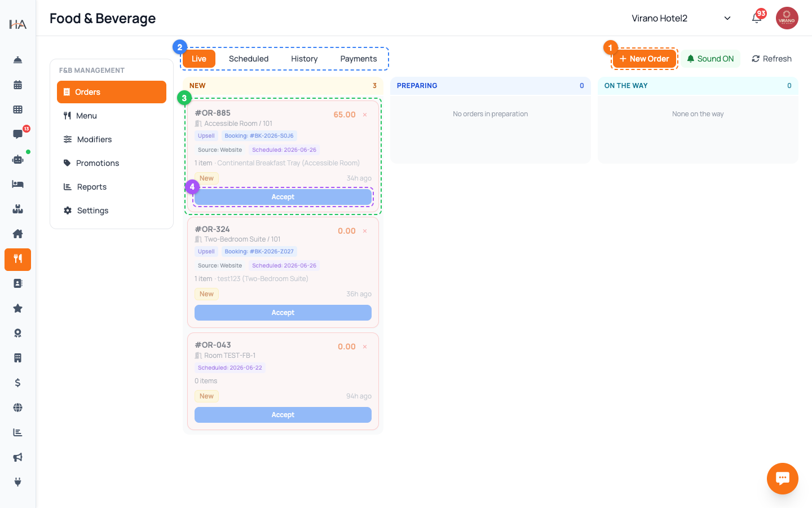Viewport: 812px width, 508px height.
Task: Accept order #OR-043
Action: 283,415
